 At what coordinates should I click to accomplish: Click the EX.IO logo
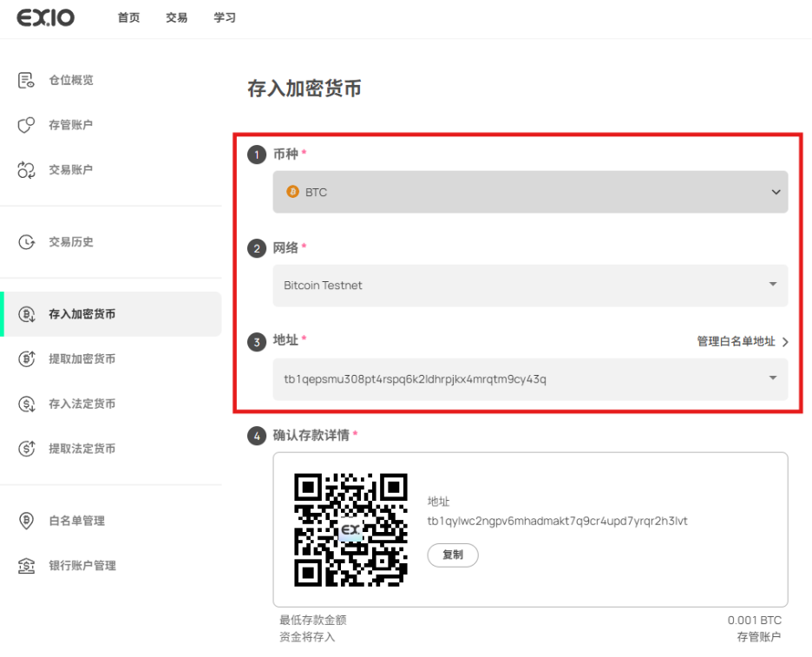pyautogui.click(x=46, y=17)
